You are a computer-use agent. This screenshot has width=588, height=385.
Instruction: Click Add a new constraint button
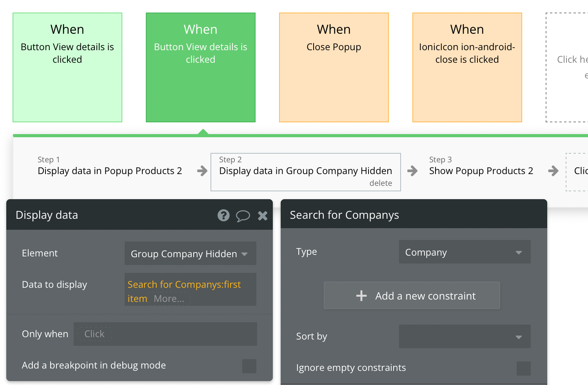tap(412, 295)
